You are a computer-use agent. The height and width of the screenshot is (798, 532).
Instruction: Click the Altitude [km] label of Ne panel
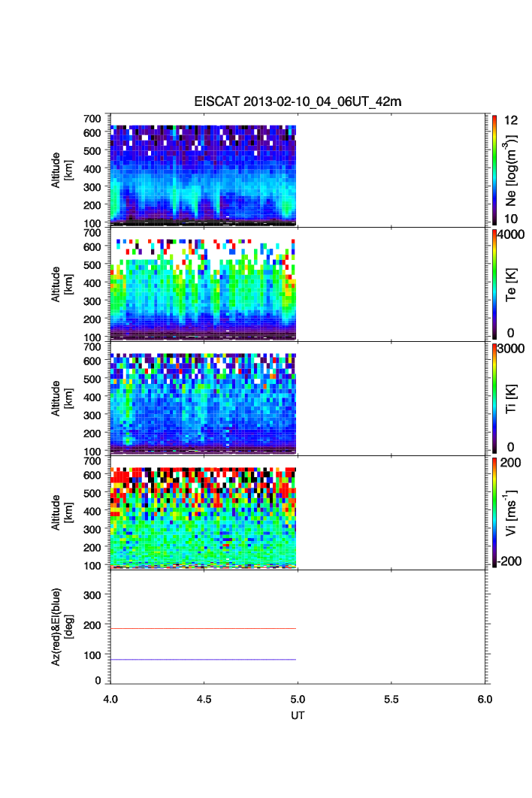[x=62, y=170]
